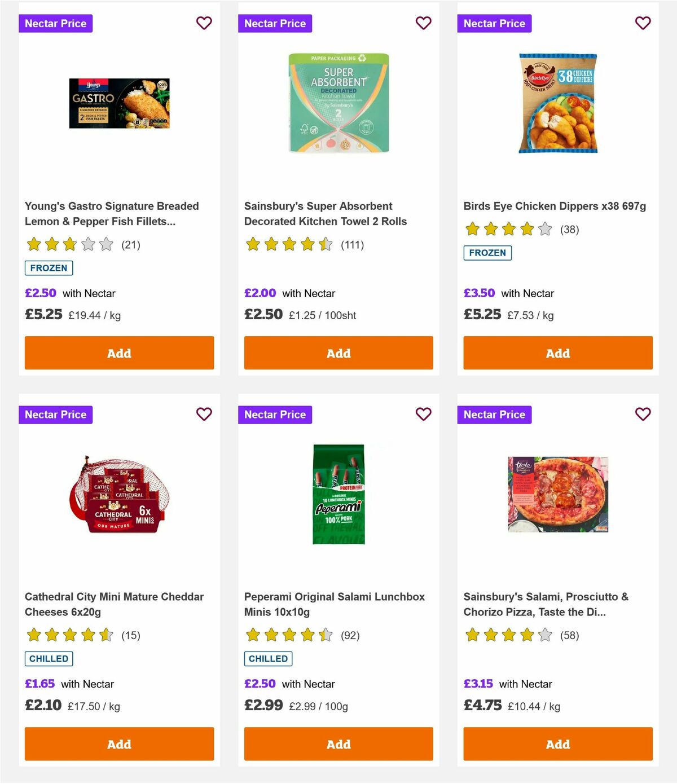Click the heart on the Sainsbury's Salami Pizza
Viewport: 677px width, 784px height.
click(643, 414)
